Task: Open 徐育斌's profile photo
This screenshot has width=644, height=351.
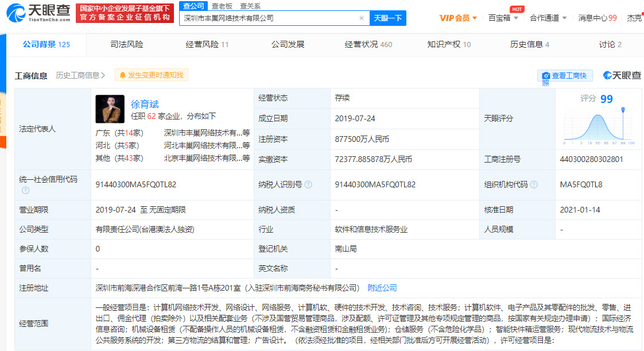Action: 110,109
